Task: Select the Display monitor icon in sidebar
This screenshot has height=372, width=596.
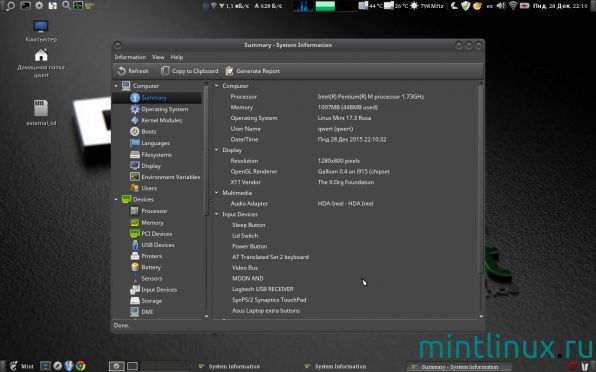Action: pos(135,166)
